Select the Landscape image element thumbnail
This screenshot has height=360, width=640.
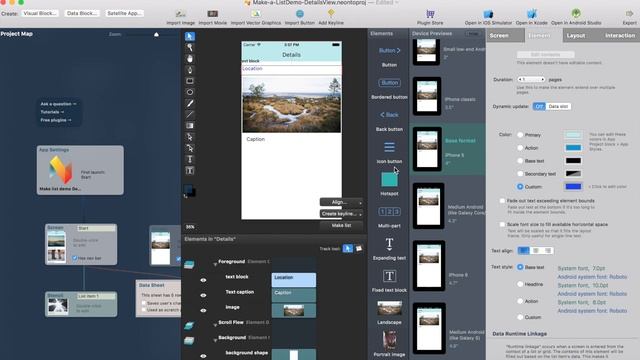click(389, 309)
